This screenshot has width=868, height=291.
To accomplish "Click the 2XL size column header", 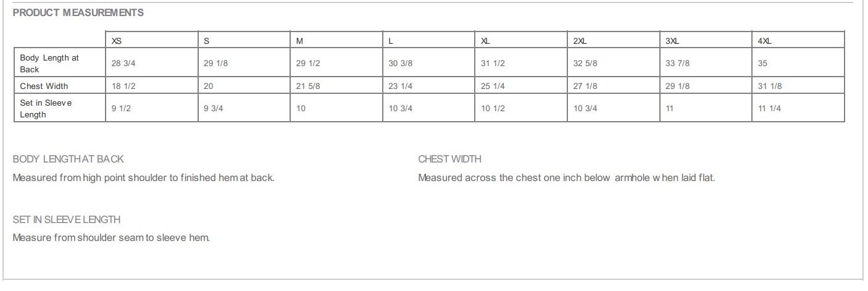I will [x=580, y=41].
